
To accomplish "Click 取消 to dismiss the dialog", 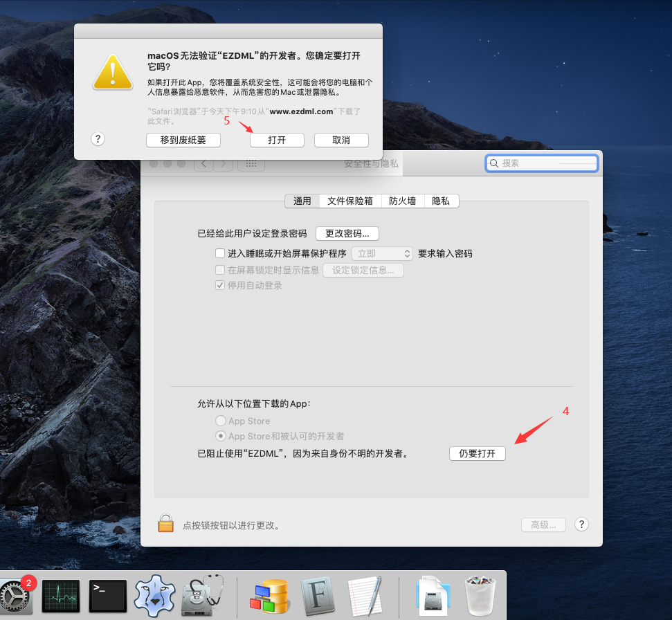I will pos(341,140).
